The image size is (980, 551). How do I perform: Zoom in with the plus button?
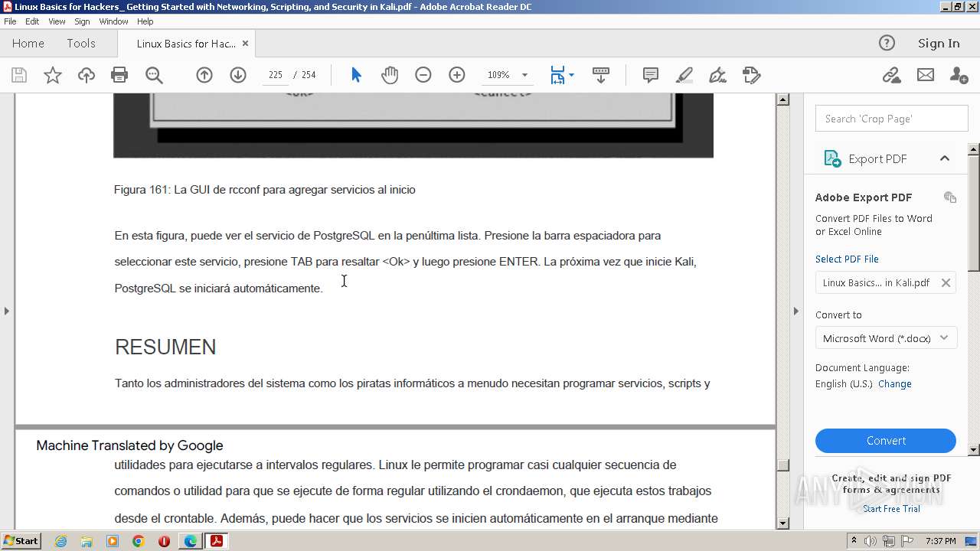click(x=457, y=75)
